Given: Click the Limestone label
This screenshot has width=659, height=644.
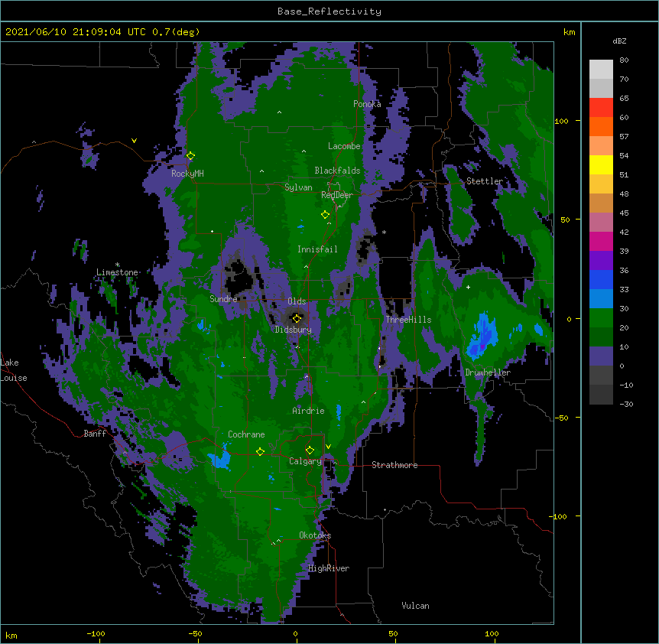Looking at the screenshot, I should click(x=117, y=272).
